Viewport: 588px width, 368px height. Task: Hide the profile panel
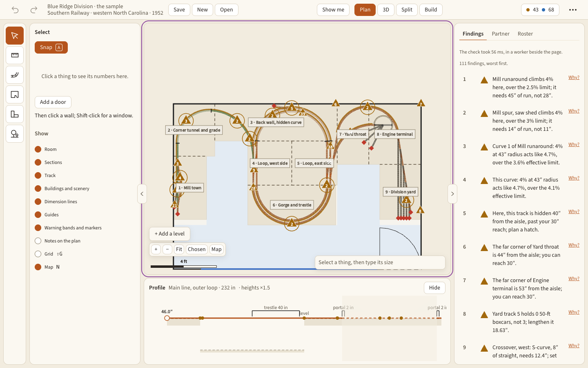click(x=434, y=288)
